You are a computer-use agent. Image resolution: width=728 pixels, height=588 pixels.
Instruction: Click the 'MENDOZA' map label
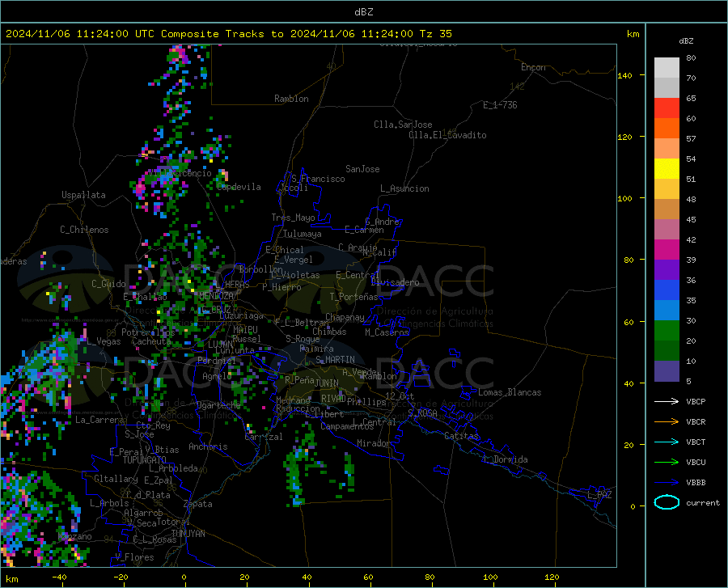click(216, 296)
